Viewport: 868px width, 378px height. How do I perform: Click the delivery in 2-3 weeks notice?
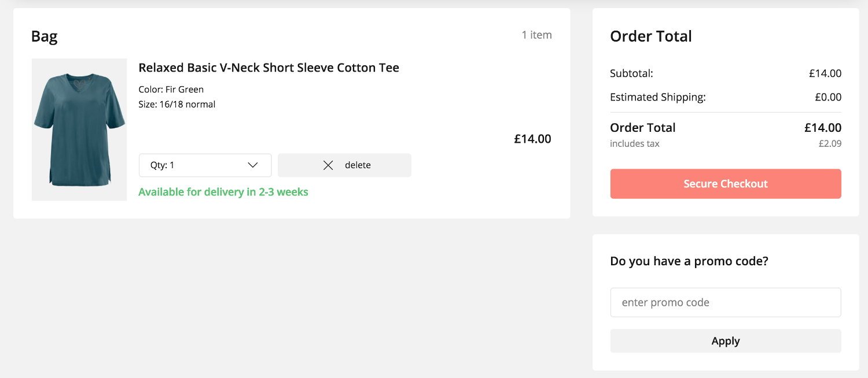coord(223,192)
